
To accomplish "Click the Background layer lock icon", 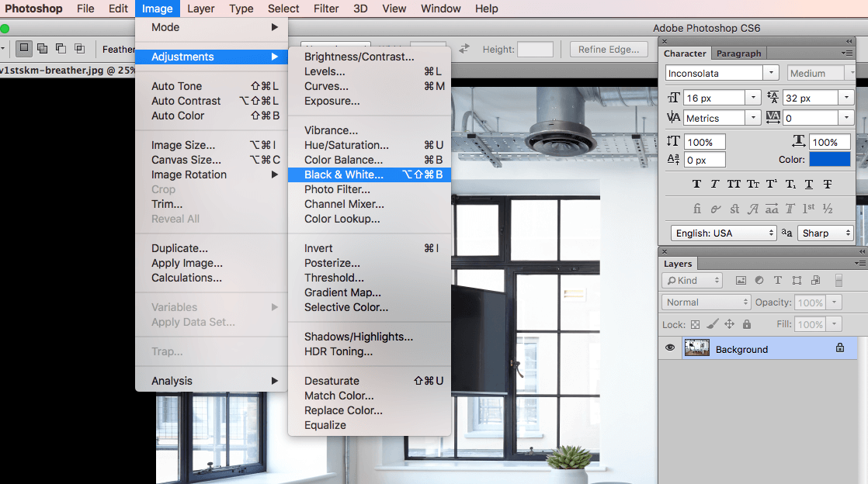I will (840, 347).
